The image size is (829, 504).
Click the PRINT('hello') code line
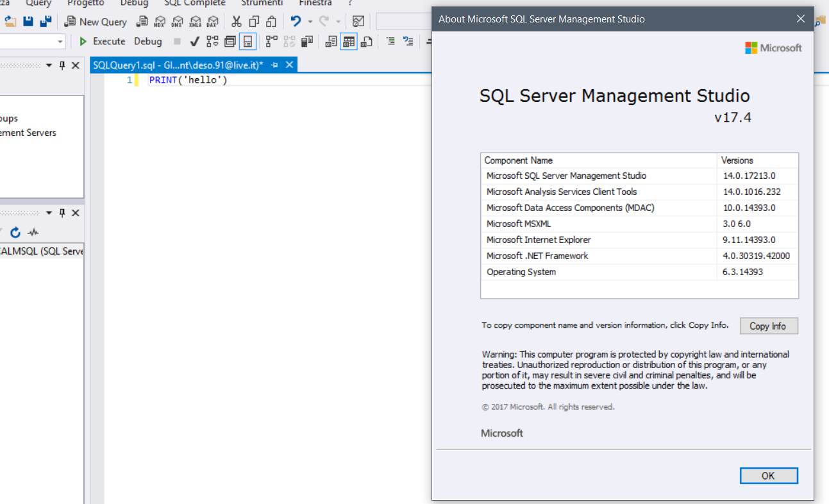point(188,80)
